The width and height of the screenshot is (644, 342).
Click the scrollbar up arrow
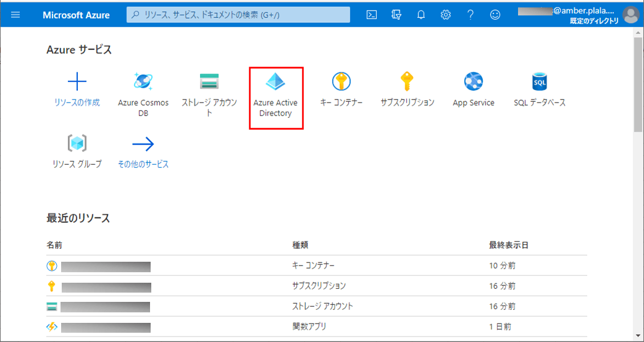pyautogui.click(x=638, y=33)
